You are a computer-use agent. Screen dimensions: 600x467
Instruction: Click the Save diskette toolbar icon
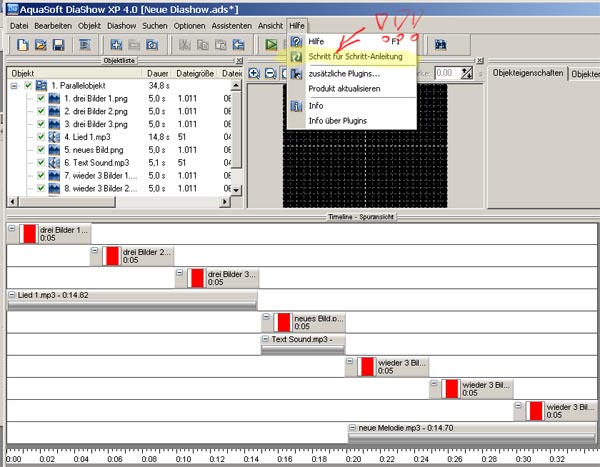pos(59,45)
